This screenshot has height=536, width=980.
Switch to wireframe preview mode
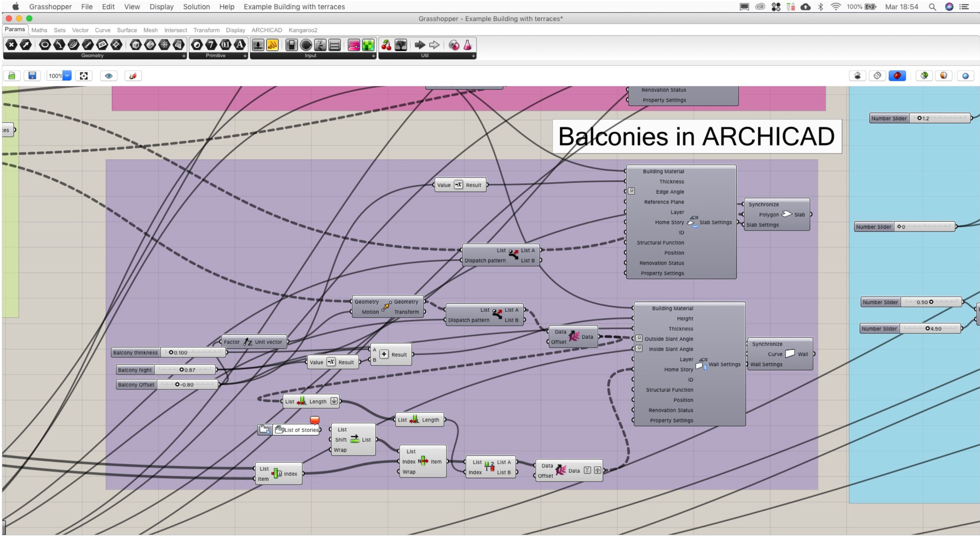tap(877, 76)
